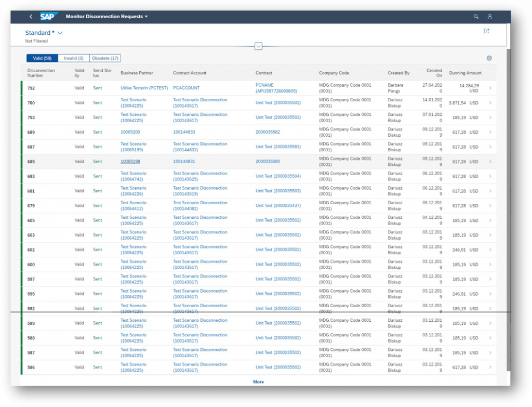Open Test Scenario (10064742) business partner
Image resolution: width=532 pixels, height=407 pixels.
point(134,176)
